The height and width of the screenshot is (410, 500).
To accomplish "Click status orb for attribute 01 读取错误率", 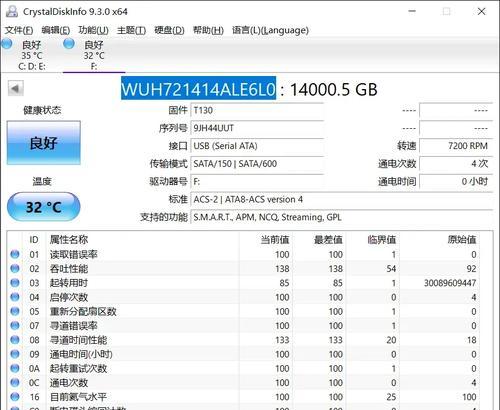I will coord(15,254).
